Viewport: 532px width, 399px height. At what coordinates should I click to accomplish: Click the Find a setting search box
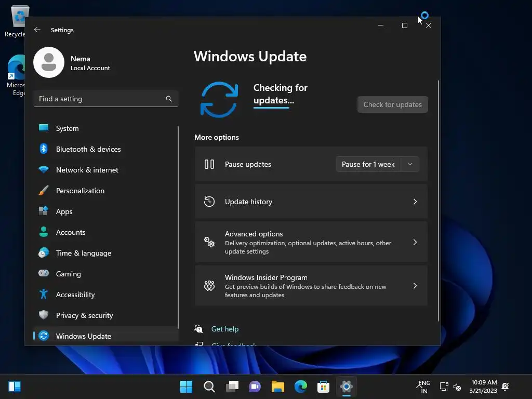point(106,99)
